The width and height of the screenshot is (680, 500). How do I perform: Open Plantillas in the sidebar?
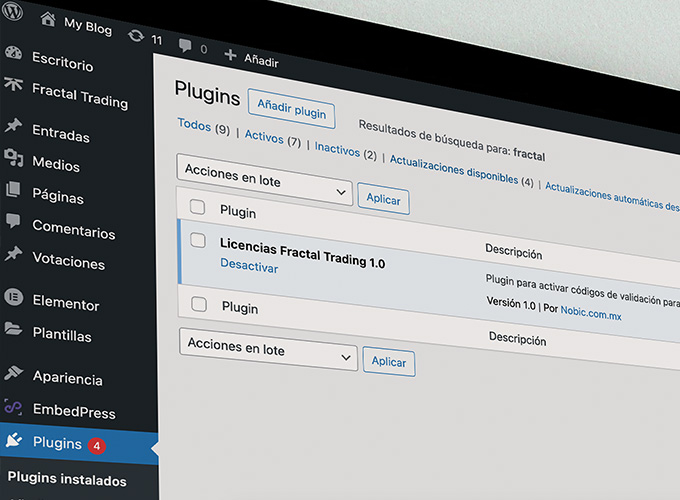(x=62, y=334)
